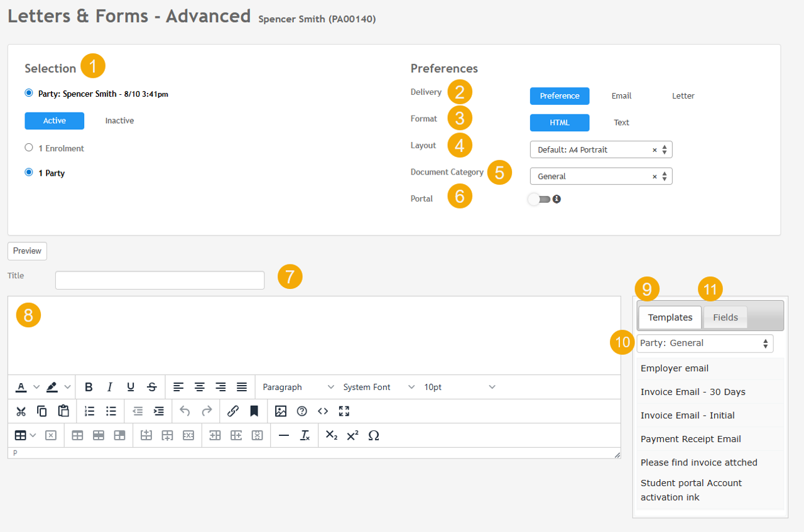Click the Preview button
The width and height of the screenshot is (804, 532).
tap(27, 251)
